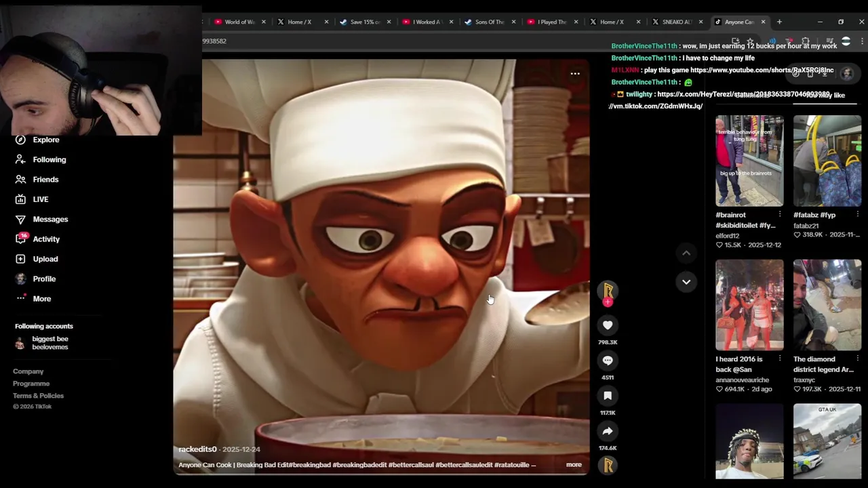
Task: Open the spinning sound disc icon
Action: coord(608,465)
